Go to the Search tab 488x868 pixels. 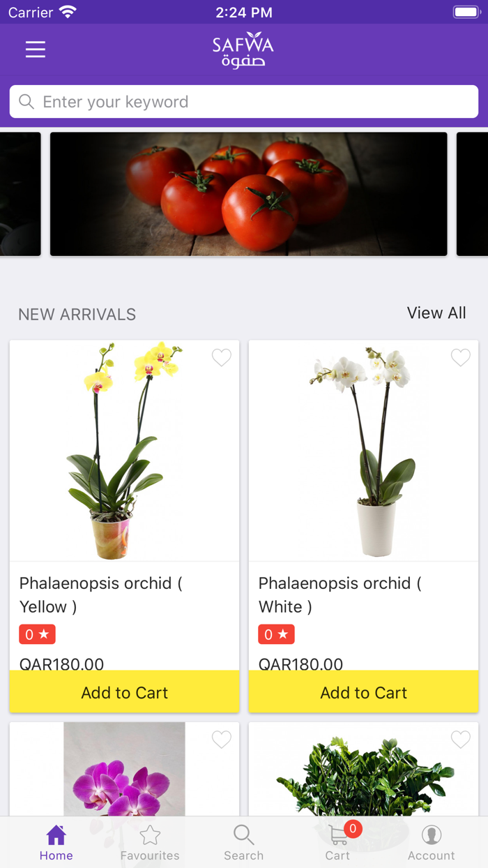pos(244,842)
